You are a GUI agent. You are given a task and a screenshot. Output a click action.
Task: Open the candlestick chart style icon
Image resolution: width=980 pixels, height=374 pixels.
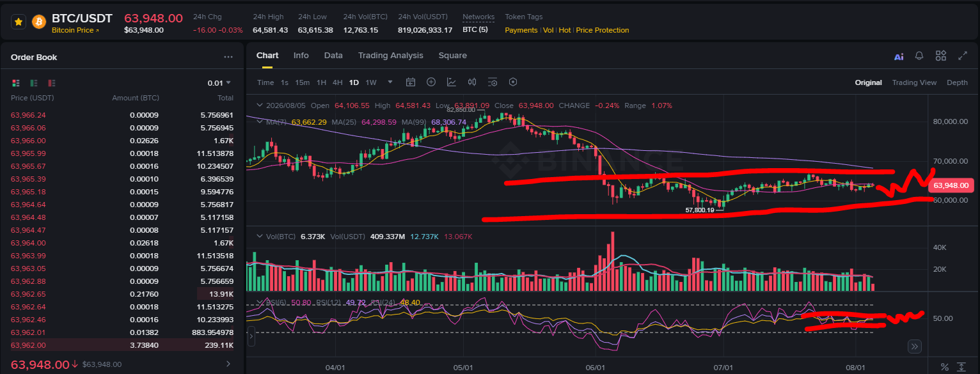472,82
